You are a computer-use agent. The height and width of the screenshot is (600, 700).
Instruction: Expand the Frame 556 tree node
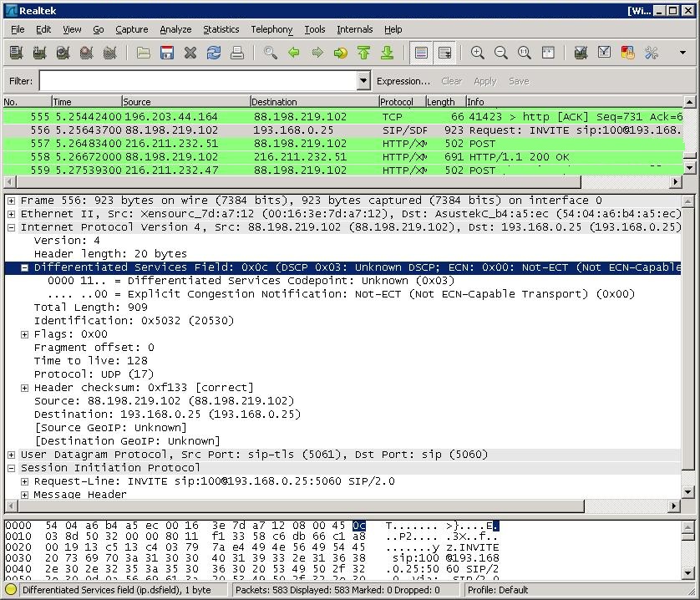11,201
